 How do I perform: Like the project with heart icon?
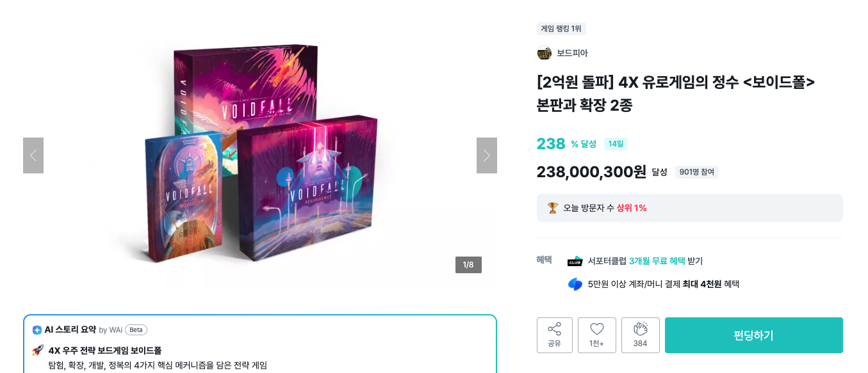(x=597, y=335)
